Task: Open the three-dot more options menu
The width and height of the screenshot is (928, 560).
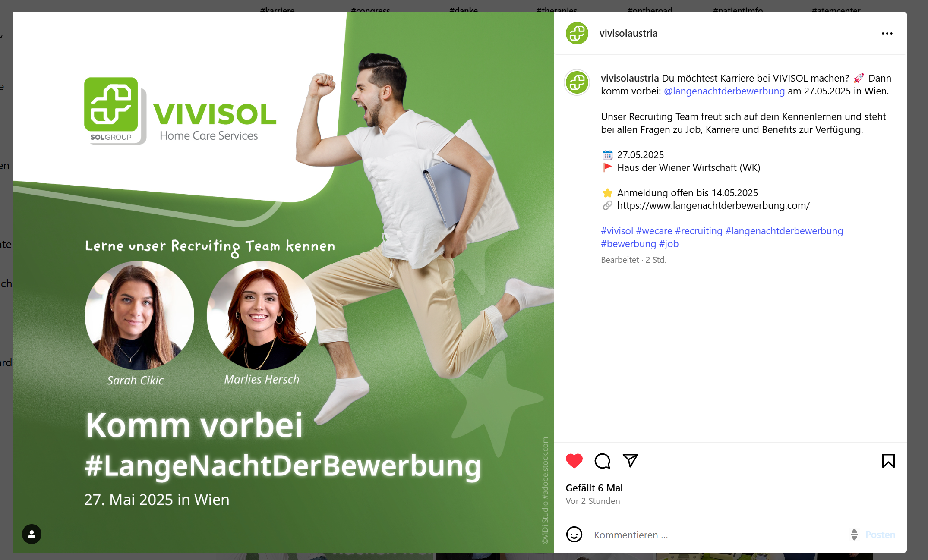Action: [x=887, y=33]
